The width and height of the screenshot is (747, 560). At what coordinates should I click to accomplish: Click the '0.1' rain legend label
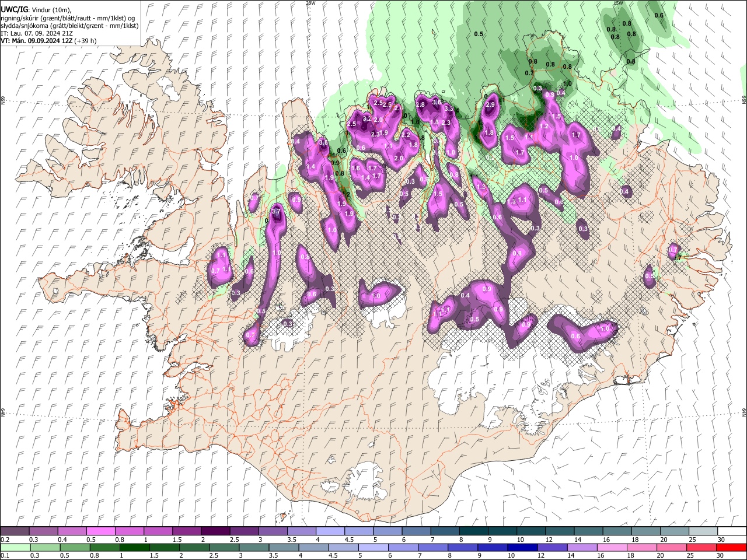pyautogui.click(x=5, y=556)
